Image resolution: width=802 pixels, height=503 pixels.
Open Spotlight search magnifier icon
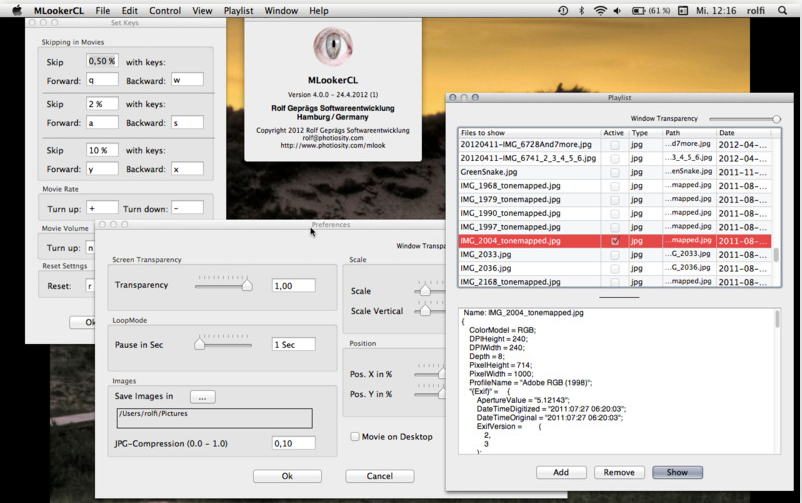coord(782,10)
